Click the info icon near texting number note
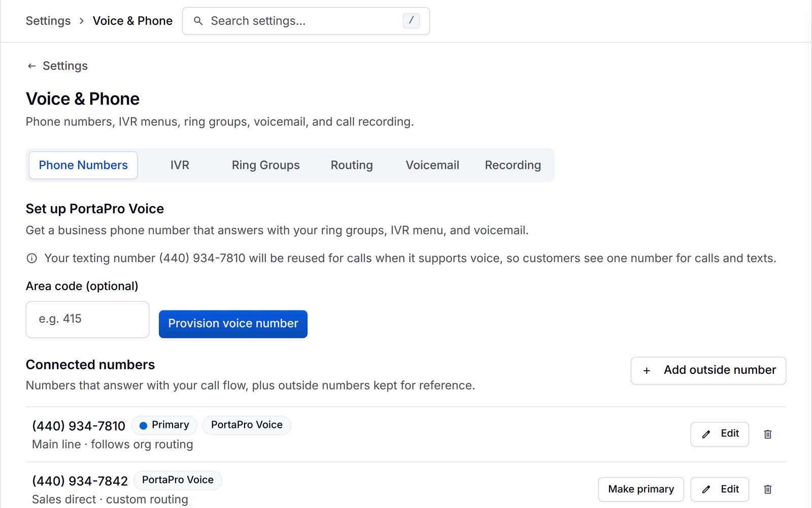The image size is (812, 508). click(31, 259)
